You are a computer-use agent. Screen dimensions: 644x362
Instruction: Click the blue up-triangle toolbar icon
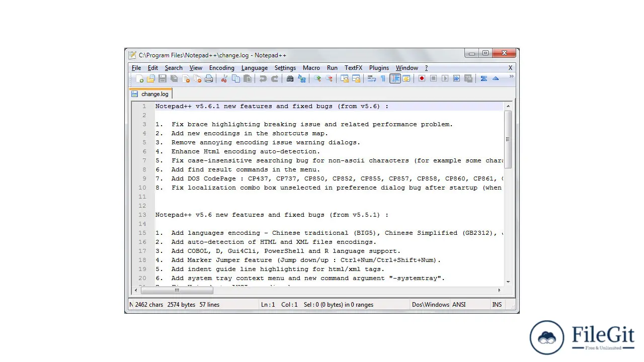coord(496,78)
